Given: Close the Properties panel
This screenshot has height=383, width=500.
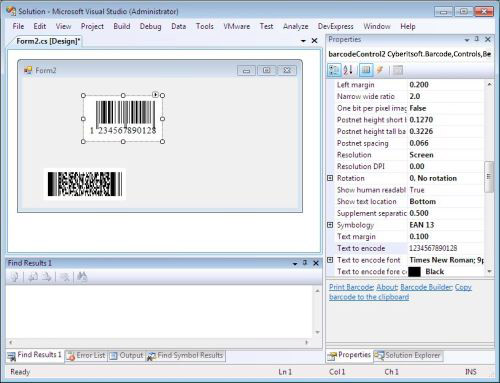Looking at the screenshot, I should (488, 39).
